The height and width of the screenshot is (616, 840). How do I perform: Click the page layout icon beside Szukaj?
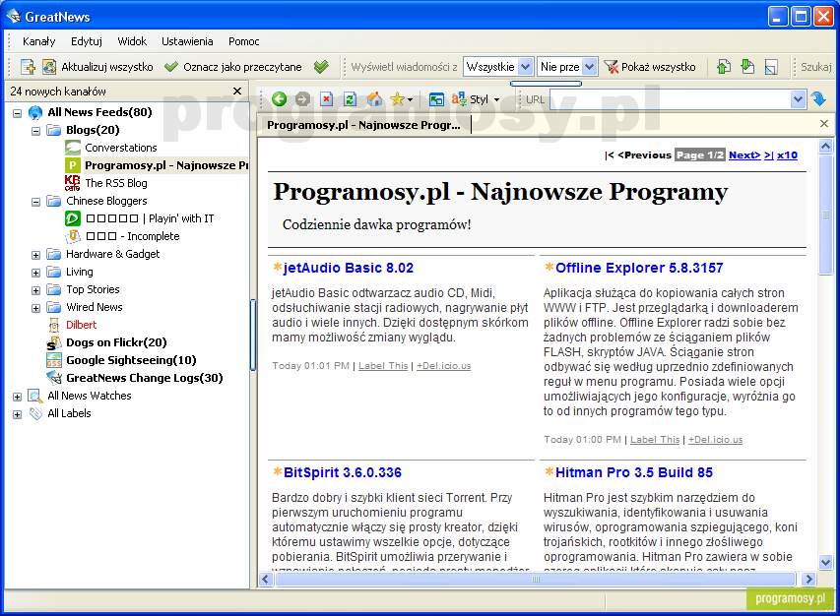pos(771,67)
